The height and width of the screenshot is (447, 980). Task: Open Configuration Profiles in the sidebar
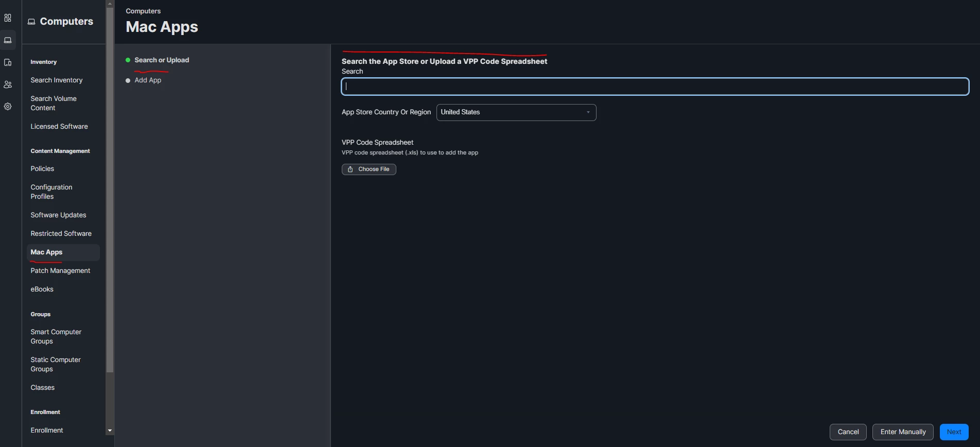(x=51, y=192)
